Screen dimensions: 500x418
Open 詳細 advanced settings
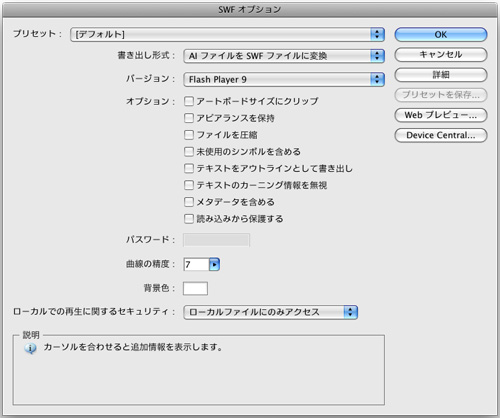pyautogui.click(x=441, y=75)
